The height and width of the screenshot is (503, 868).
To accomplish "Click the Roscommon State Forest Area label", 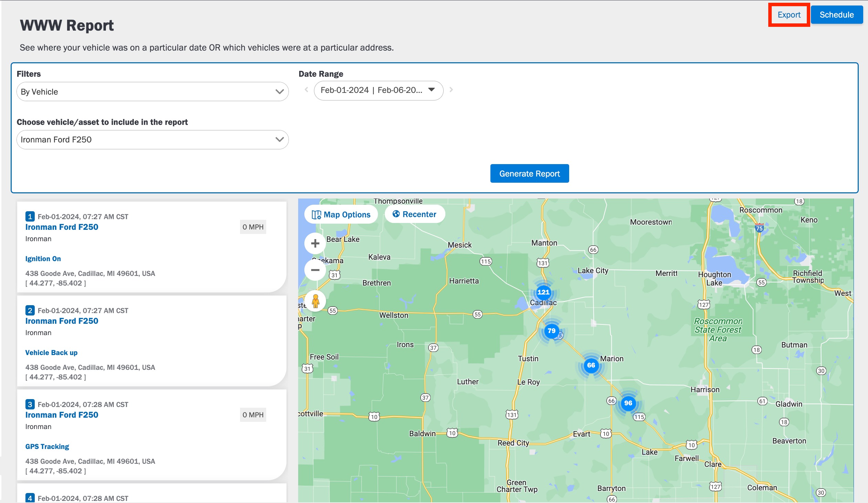I will pos(718,330).
